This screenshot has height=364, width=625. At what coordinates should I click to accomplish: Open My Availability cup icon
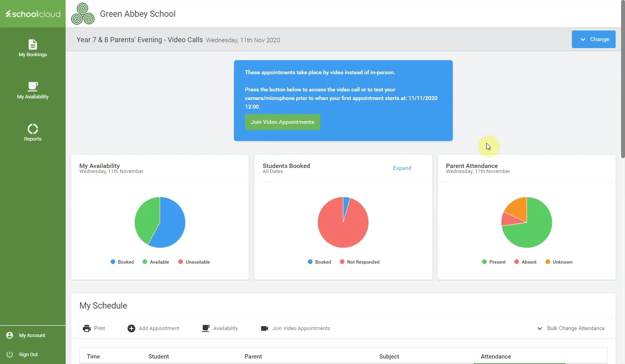pos(33,86)
